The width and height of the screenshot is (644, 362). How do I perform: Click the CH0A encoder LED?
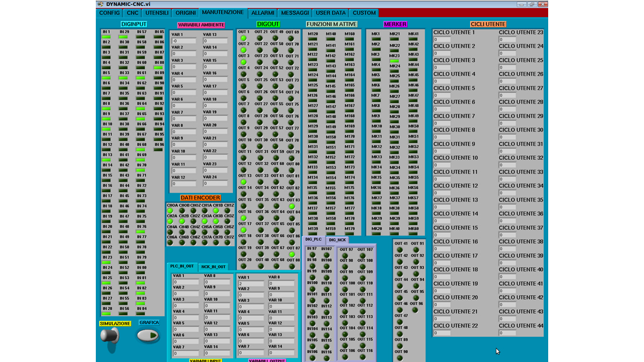click(170, 211)
